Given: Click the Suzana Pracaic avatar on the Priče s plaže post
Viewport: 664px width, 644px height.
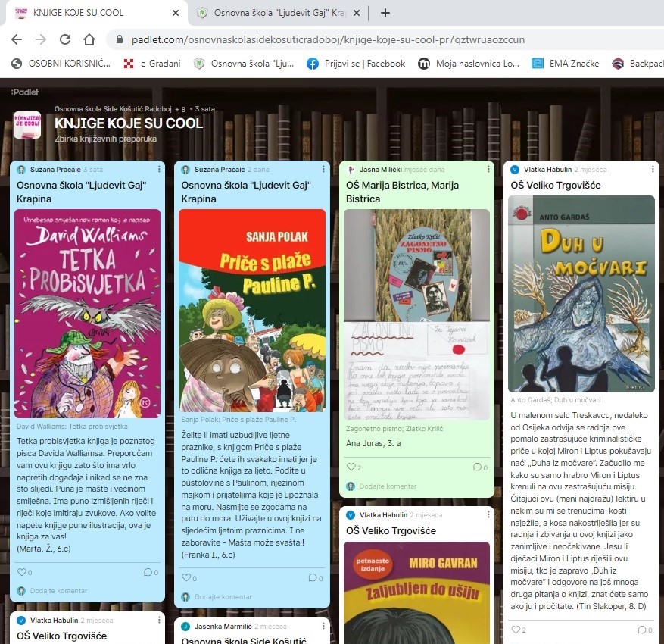Looking at the screenshot, I should 185,170.
